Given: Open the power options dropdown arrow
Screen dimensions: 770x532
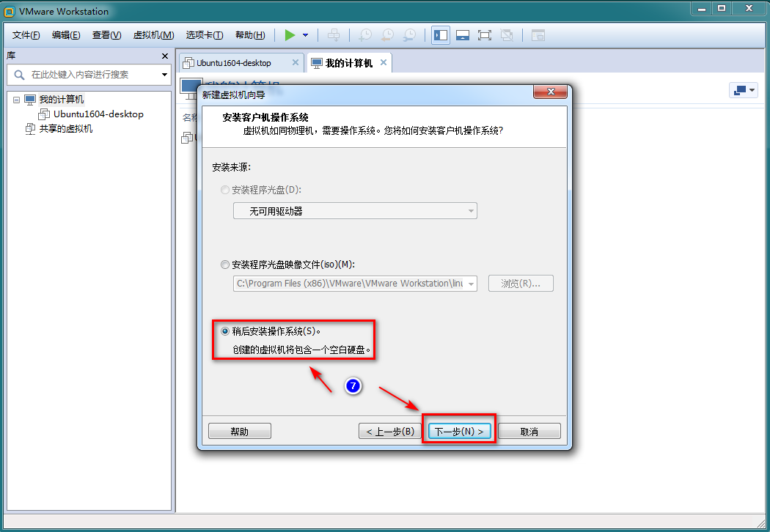Looking at the screenshot, I should [x=306, y=35].
